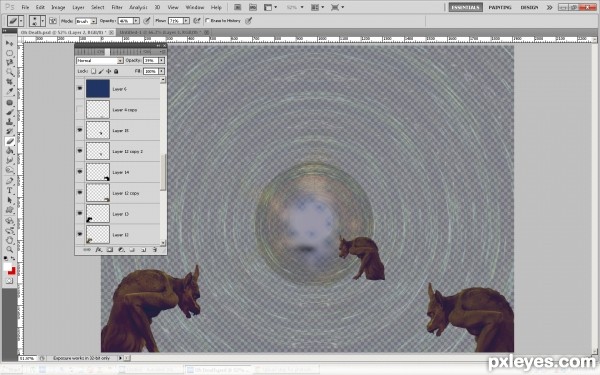Select the Quick Selection tool
Viewport: 600px width, 375px height.
10,72
